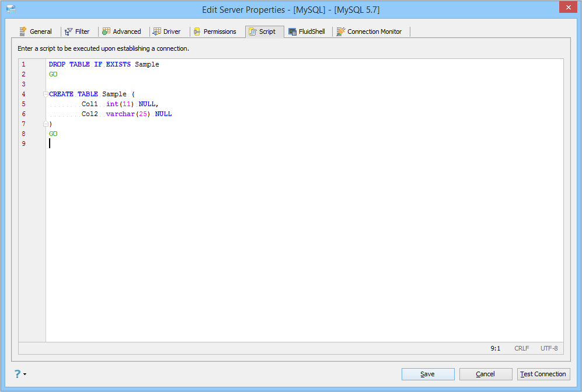582x392 pixels.
Task: Click the GO statement on line 8
Action: [x=53, y=134]
